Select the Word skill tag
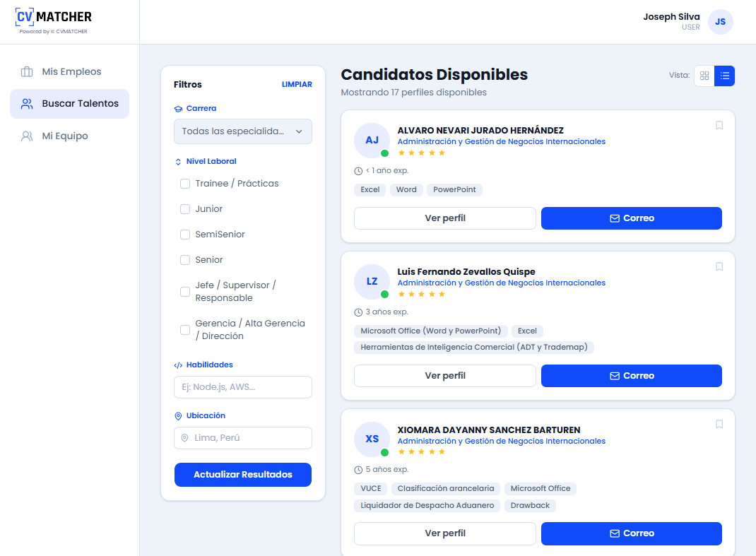Screen dimensions: 756x556 coord(406,190)
